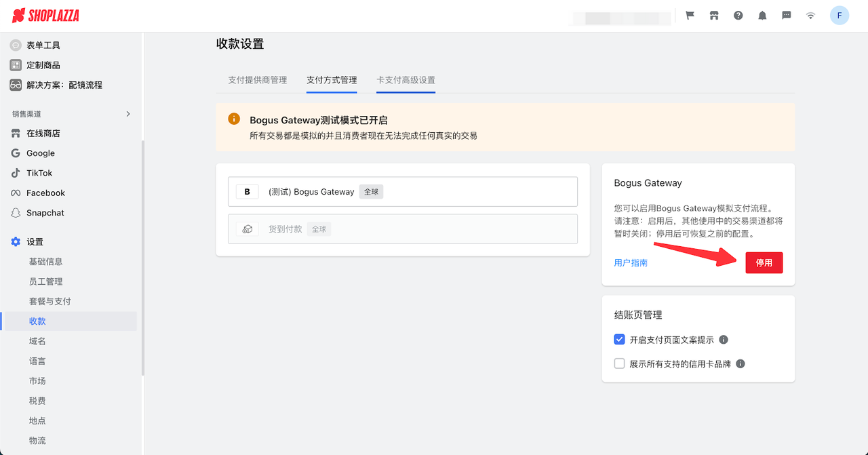Expand the 销售渠道 section
Viewport: 868px width, 455px height.
click(128, 114)
